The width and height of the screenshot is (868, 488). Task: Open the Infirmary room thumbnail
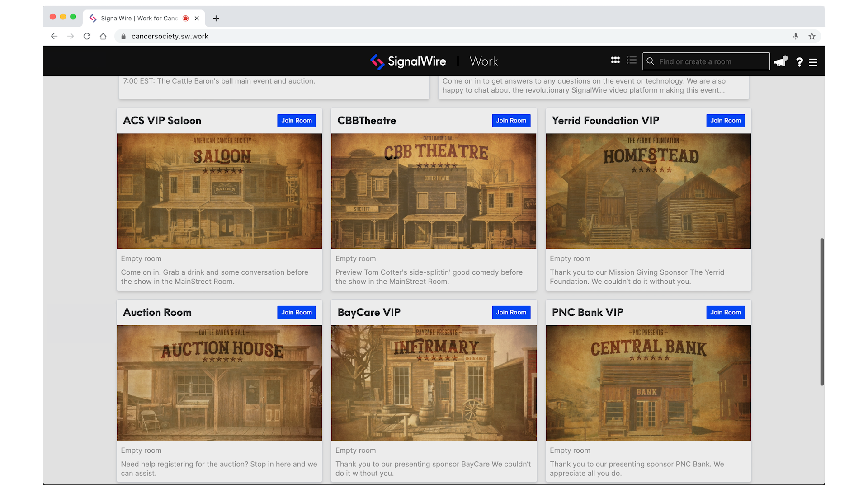pyautogui.click(x=434, y=383)
